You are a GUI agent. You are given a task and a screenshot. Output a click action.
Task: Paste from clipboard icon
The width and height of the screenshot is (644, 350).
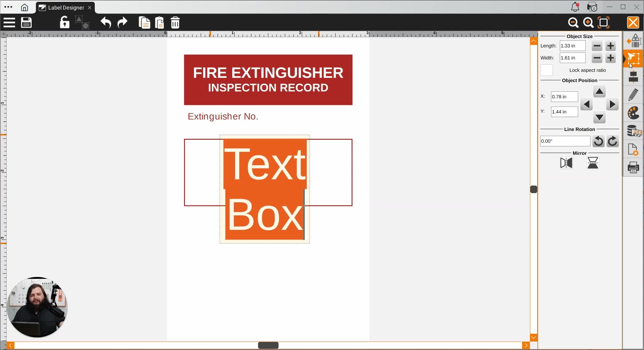click(x=160, y=23)
